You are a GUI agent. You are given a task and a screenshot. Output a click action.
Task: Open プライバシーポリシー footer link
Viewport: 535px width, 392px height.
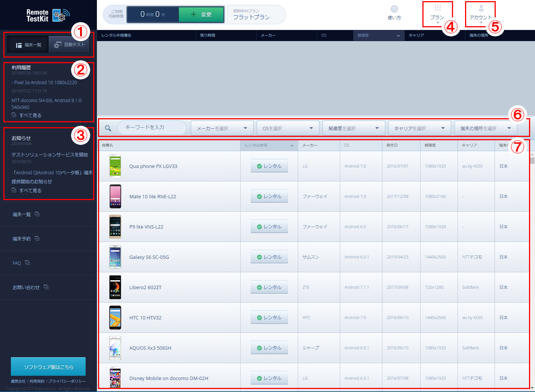[67, 381]
